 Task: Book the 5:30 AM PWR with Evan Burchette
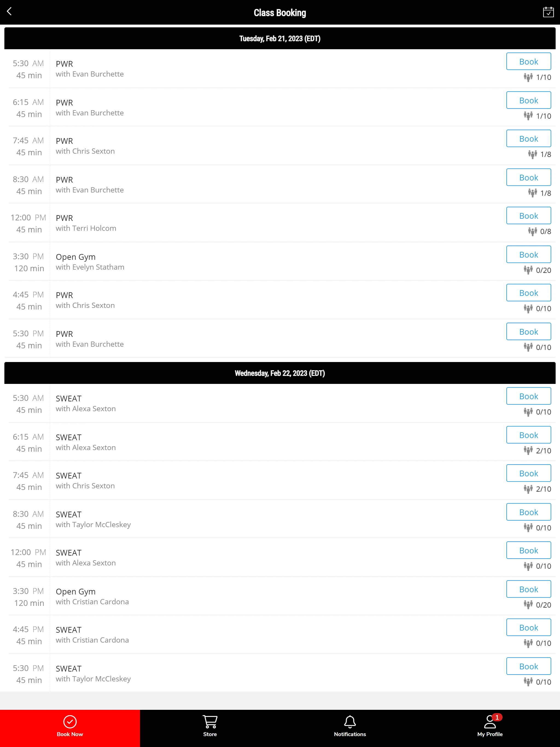pos(528,61)
